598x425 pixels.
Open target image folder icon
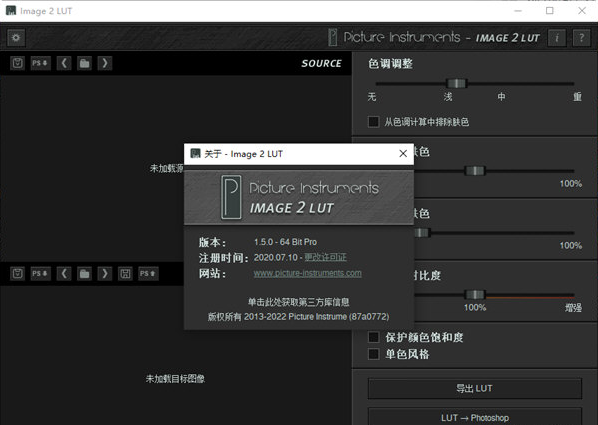pos(85,274)
